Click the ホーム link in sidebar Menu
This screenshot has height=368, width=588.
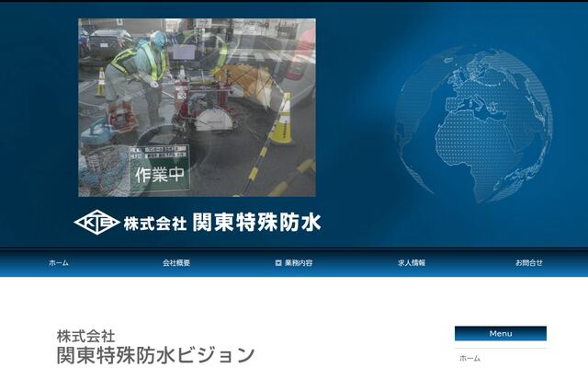coord(469,358)
